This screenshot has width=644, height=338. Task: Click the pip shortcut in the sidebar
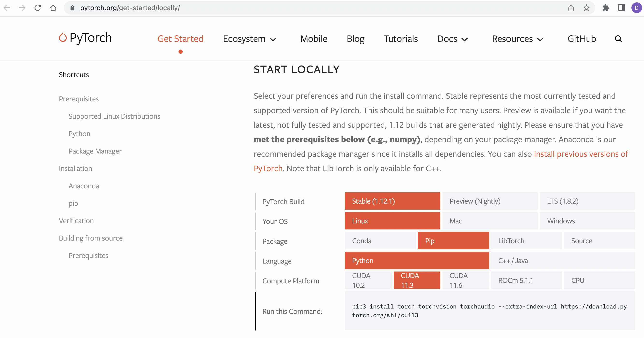point(73,203)
